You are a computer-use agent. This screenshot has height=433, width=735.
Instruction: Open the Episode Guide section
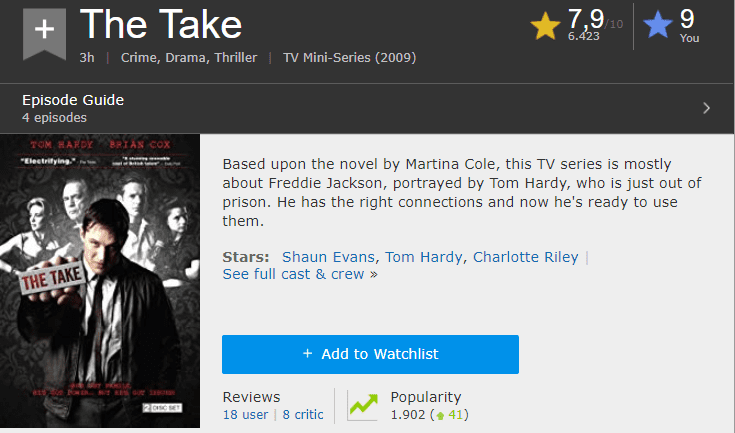coord(73,100)
